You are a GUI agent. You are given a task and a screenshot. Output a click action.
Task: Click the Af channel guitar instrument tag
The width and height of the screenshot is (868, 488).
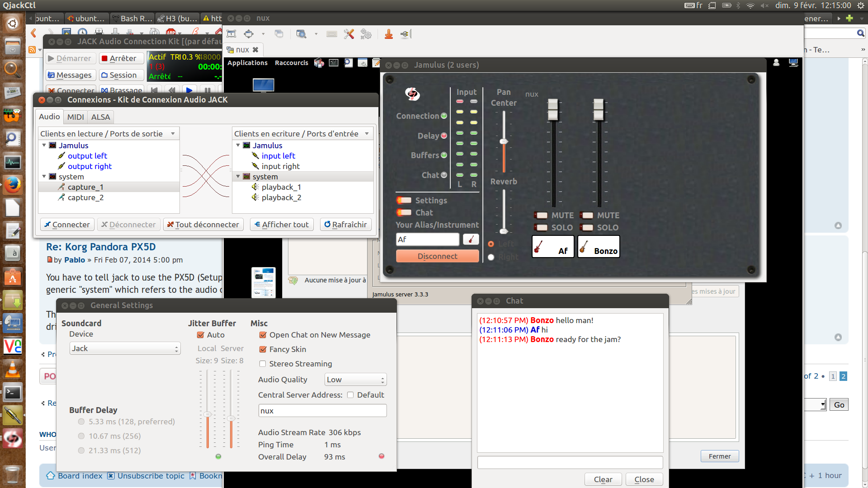pos(552,247)
